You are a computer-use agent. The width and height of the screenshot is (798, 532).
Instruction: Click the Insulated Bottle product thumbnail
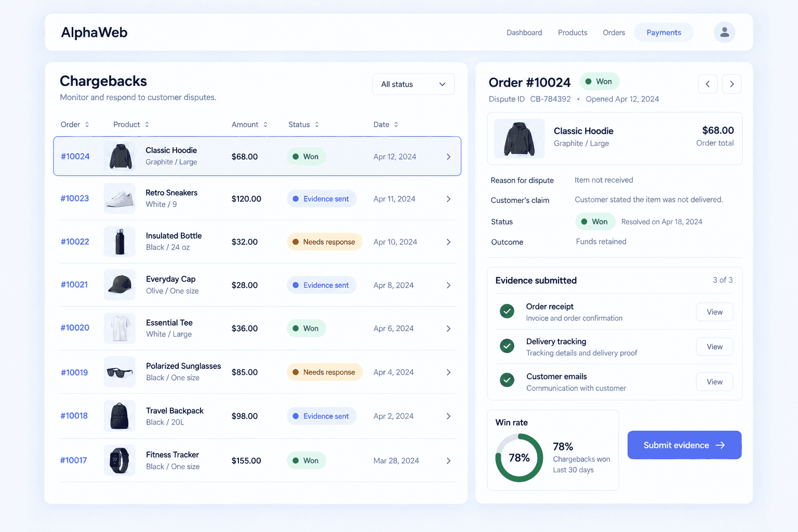pos(119,242)
